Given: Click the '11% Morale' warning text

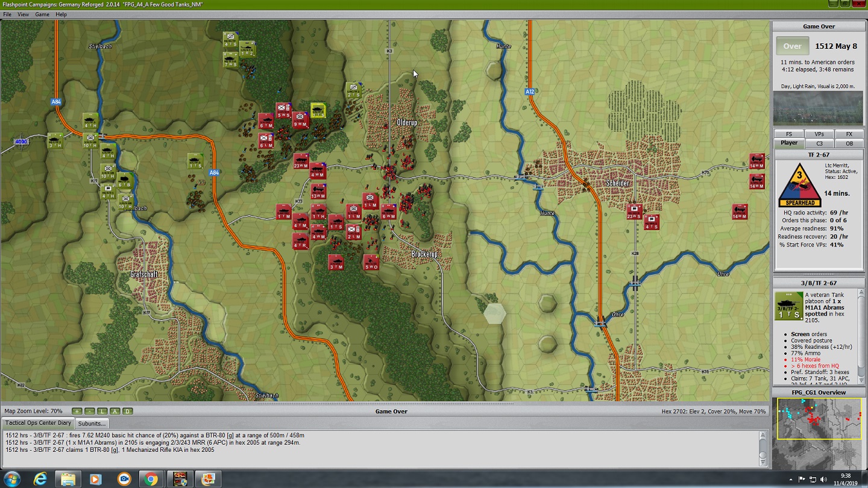Looking at the screenshot, I should tap(805, 360).
